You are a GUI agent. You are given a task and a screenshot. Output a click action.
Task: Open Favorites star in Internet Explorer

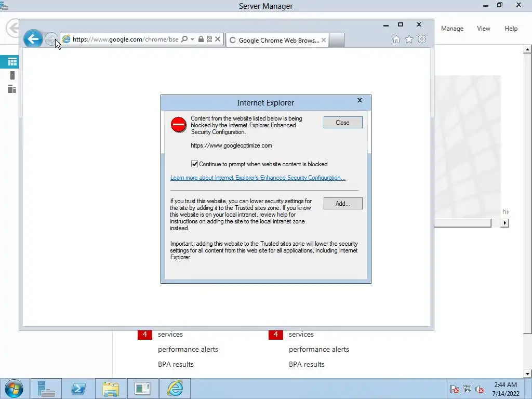coord(409,39)
